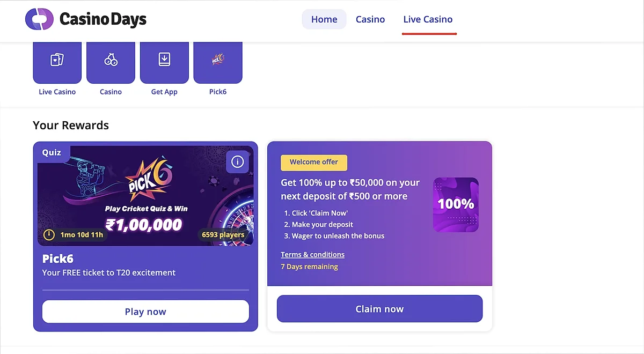Image resolution: width=644 pixels, height=354 pixels.
Task: Click the Welcome offer yellow tag
Action: (x=314, y=162)
